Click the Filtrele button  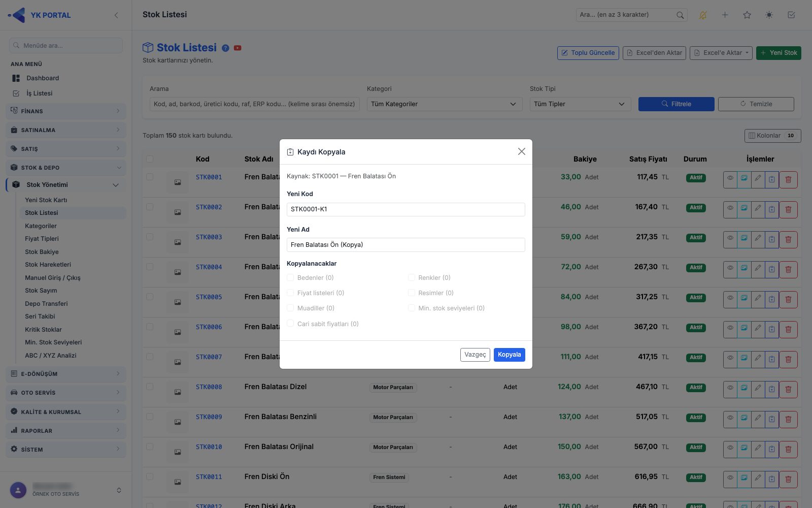coord(676,104)
